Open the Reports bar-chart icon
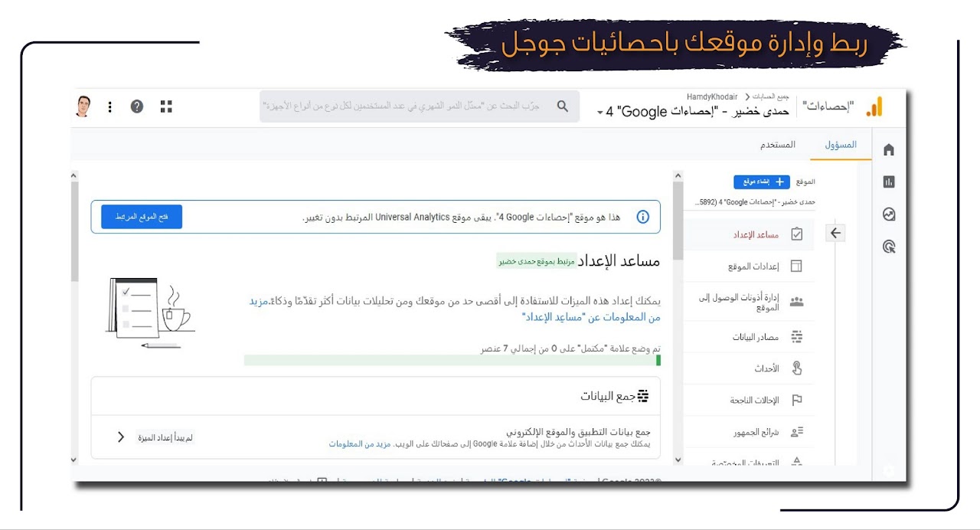This screenshot has height=530, width=980. [x=889, y=182]
